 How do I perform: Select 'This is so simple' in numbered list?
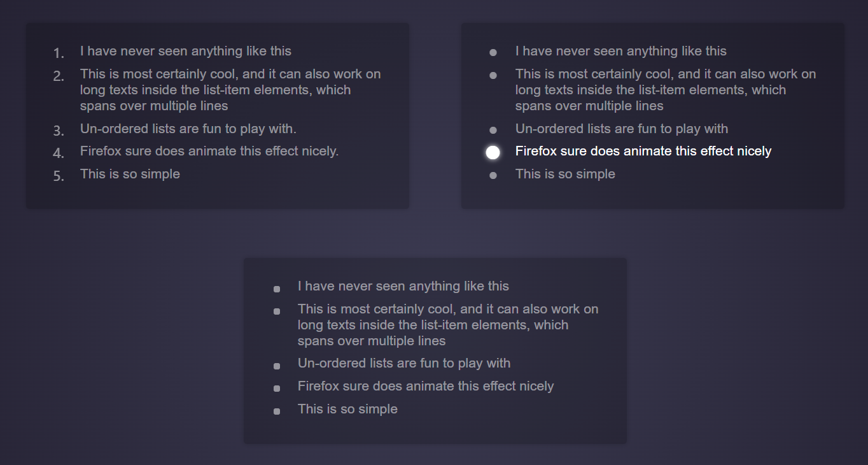pyautogui.click(x=130, y=174)
